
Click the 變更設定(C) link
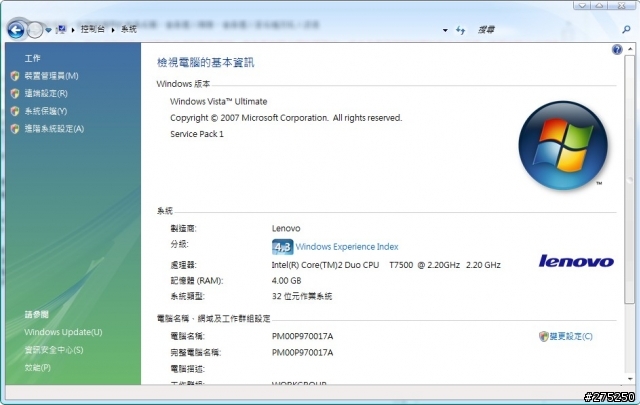click(x=571, y=336)
